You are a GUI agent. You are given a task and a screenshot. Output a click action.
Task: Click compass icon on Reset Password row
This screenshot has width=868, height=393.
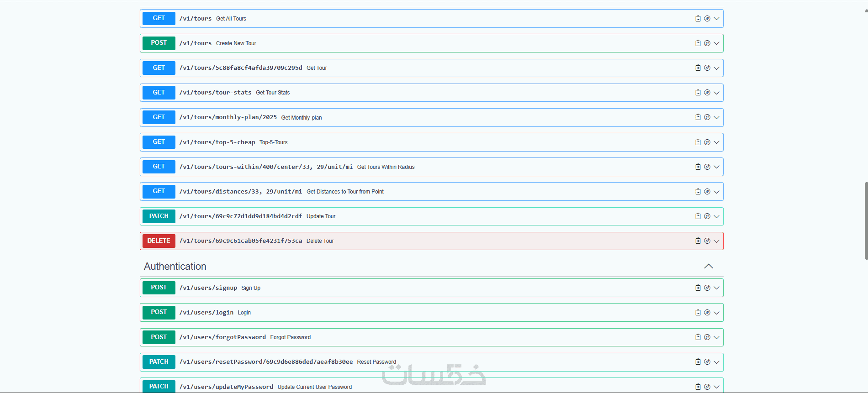click(x=707, y=362)
